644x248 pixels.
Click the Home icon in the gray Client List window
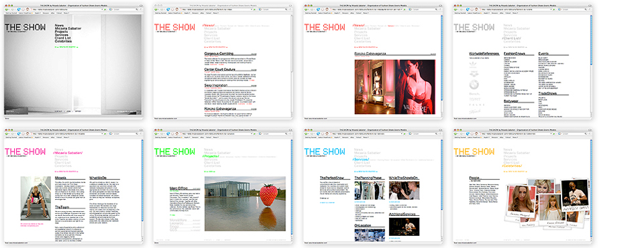476,9
